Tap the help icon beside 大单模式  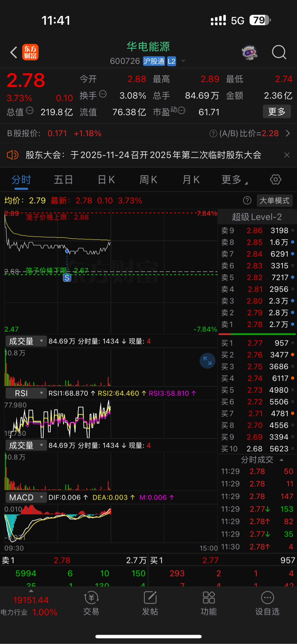[247, 200]
